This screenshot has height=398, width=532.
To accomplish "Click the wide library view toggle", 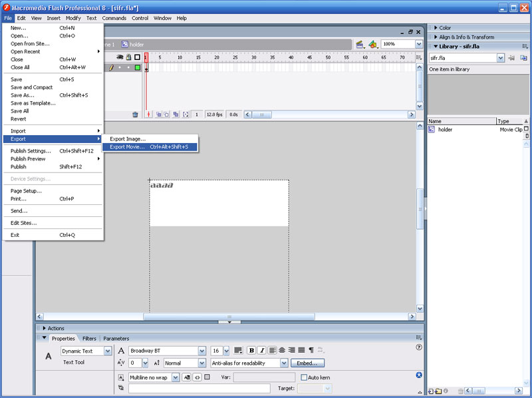I will 526,128.
